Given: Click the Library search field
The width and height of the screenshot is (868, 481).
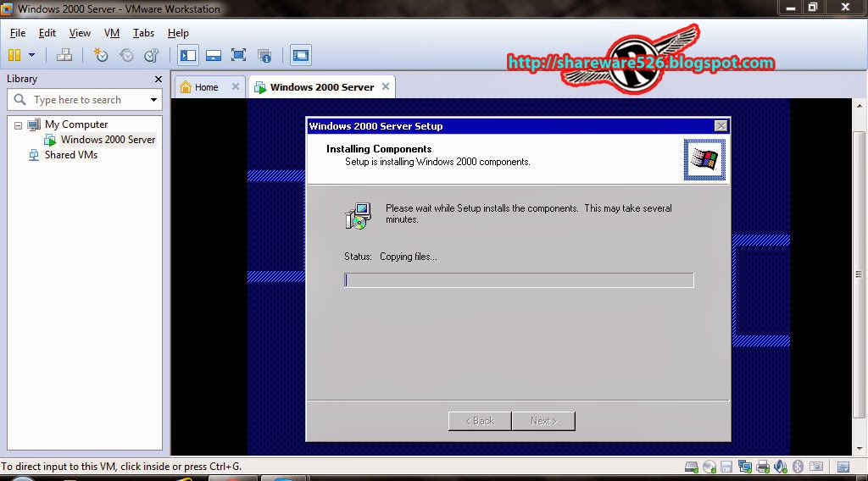Looking at the screenshot, I should pos(85,100).
